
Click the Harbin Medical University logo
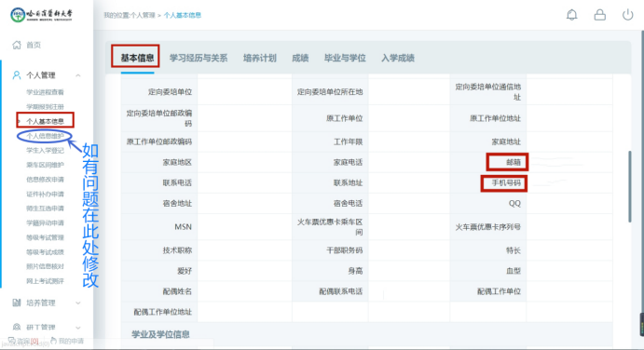point(41,15)
